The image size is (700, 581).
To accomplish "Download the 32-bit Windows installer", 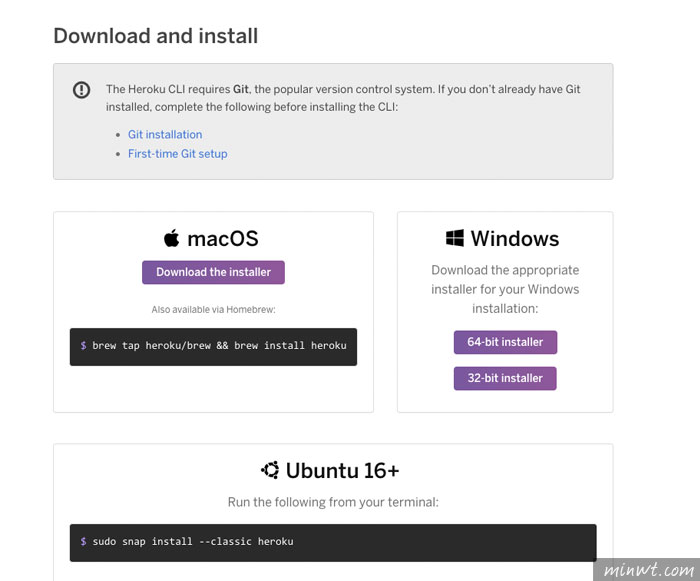I will 505,378.
